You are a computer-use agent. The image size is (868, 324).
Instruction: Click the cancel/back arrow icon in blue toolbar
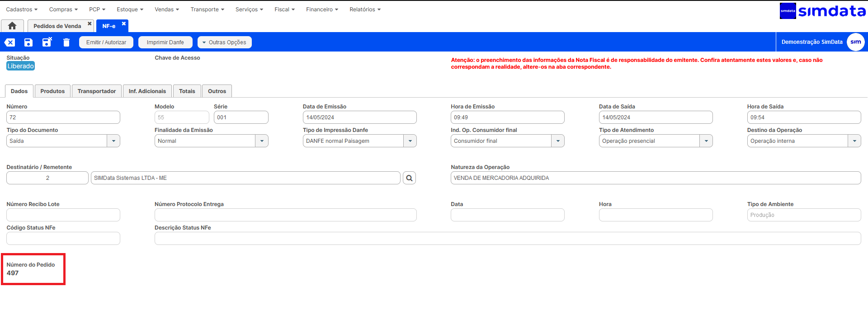tap(9, 42)
